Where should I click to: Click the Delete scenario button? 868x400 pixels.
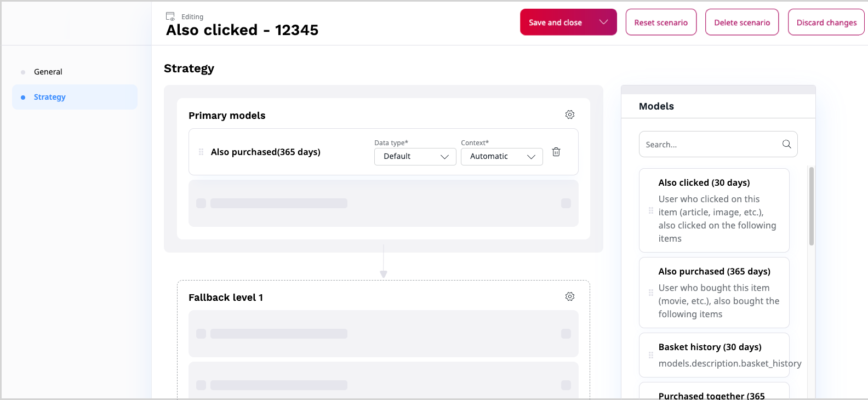click(x=742, y=22)
